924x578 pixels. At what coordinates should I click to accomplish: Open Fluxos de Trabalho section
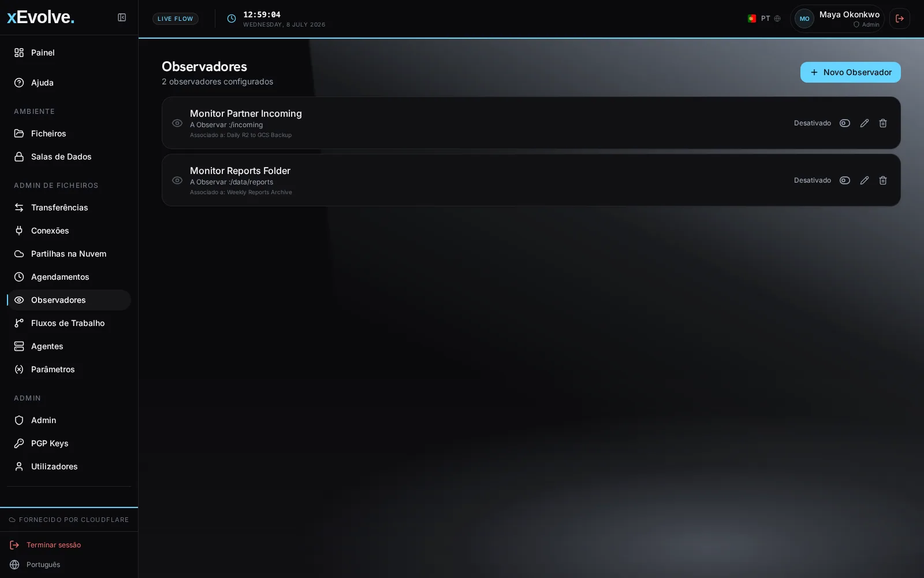[x=69, y=323]
